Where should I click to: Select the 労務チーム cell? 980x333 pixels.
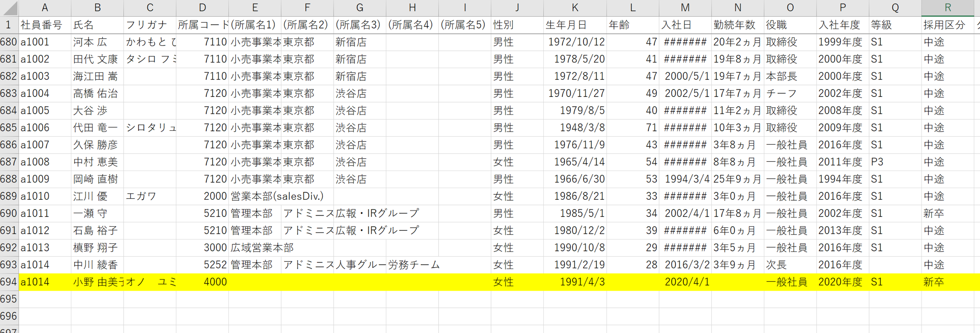point(413,265)
